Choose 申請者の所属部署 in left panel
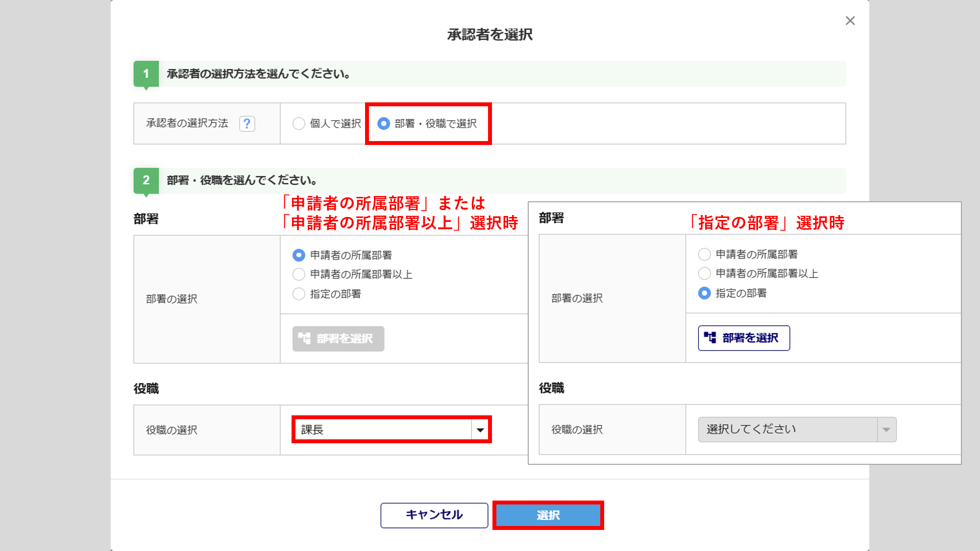 pyautogui.click(x=299, y=255)
